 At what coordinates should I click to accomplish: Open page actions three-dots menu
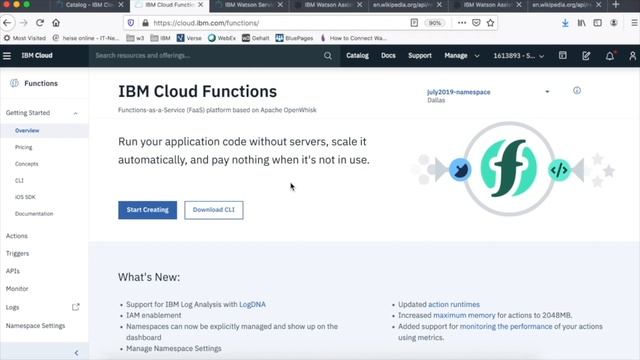(x=462, y=23)
